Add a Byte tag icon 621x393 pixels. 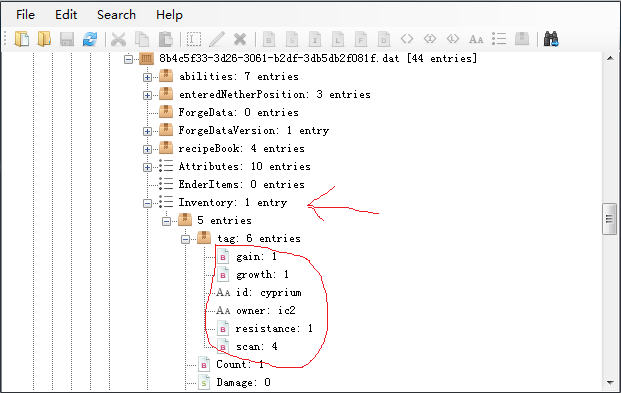(x=269, y=39)
